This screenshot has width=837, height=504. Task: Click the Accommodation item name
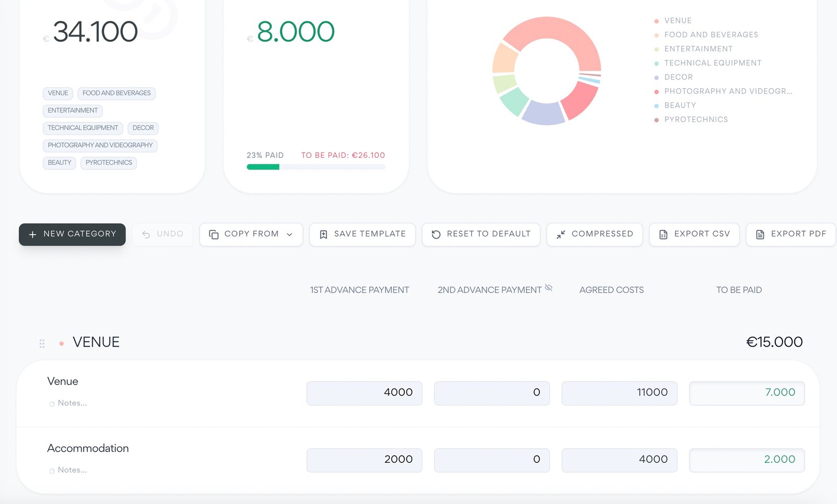click(x=88, y=449)
